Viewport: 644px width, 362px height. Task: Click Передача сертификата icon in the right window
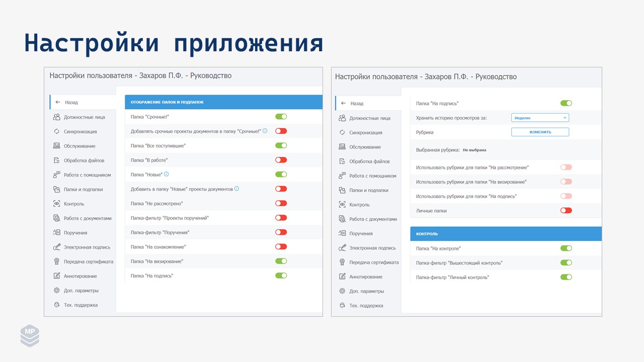click(x=342, y=262)
